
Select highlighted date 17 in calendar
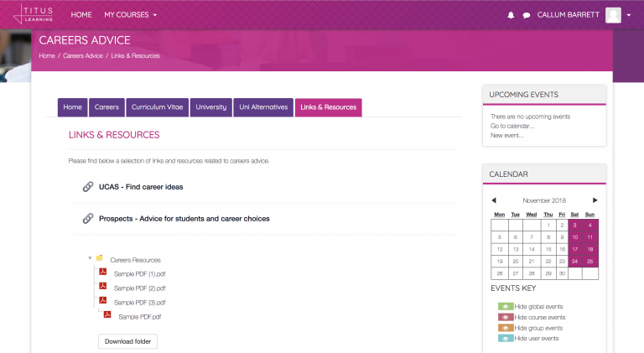(x=574, y=249)
